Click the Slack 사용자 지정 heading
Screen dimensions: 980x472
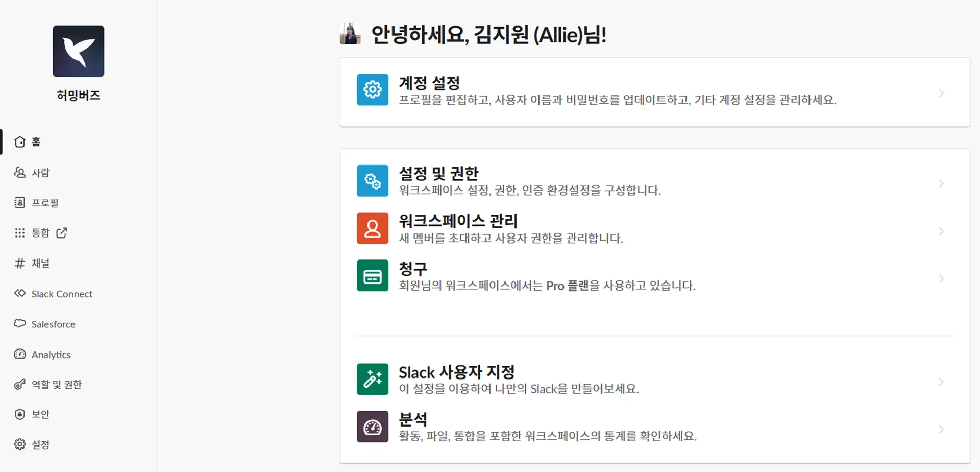pos(456,372)
